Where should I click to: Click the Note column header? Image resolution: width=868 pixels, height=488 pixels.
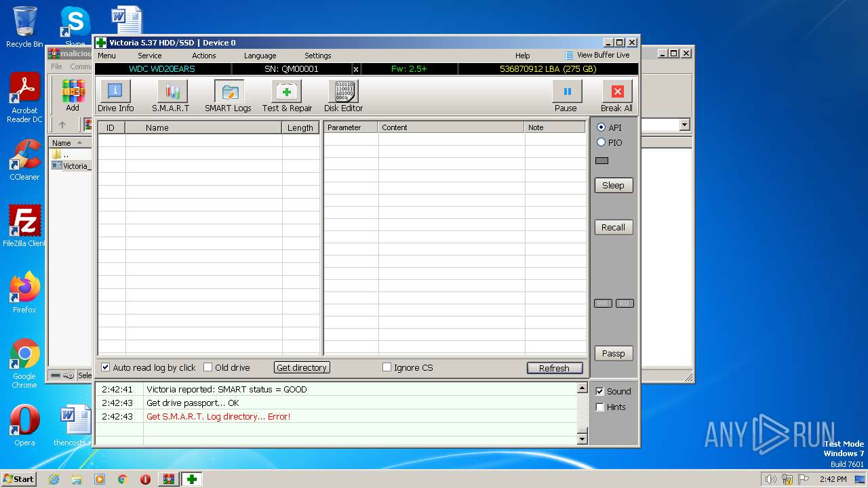(x=555, y=127)
